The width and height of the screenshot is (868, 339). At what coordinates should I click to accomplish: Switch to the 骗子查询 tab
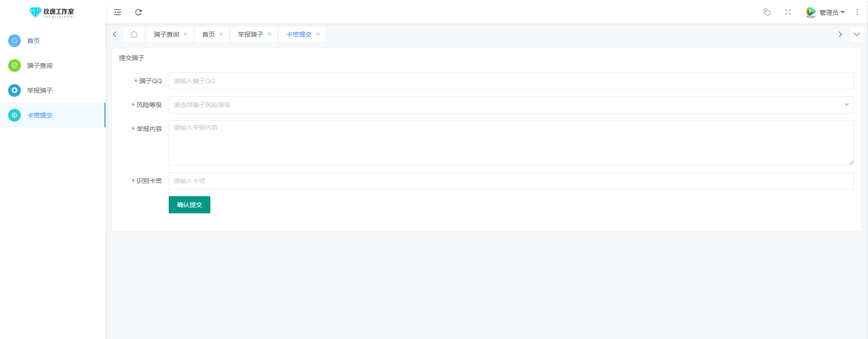pos(166,34)
